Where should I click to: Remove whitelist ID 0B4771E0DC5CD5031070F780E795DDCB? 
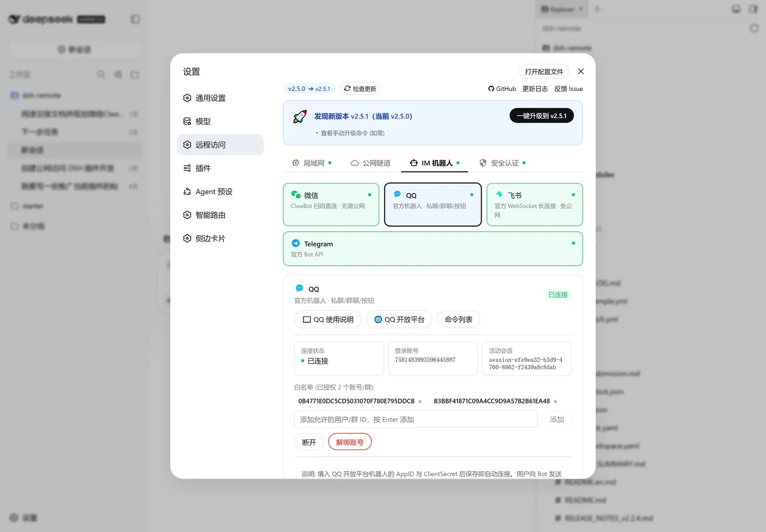(x=420, y=402)
